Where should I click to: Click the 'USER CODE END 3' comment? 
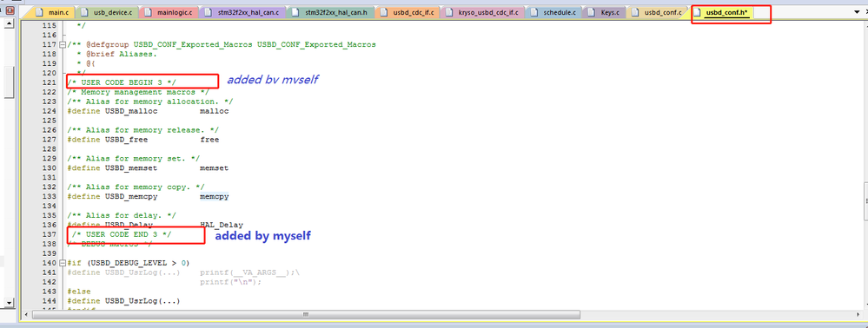(x=122, y=234)
